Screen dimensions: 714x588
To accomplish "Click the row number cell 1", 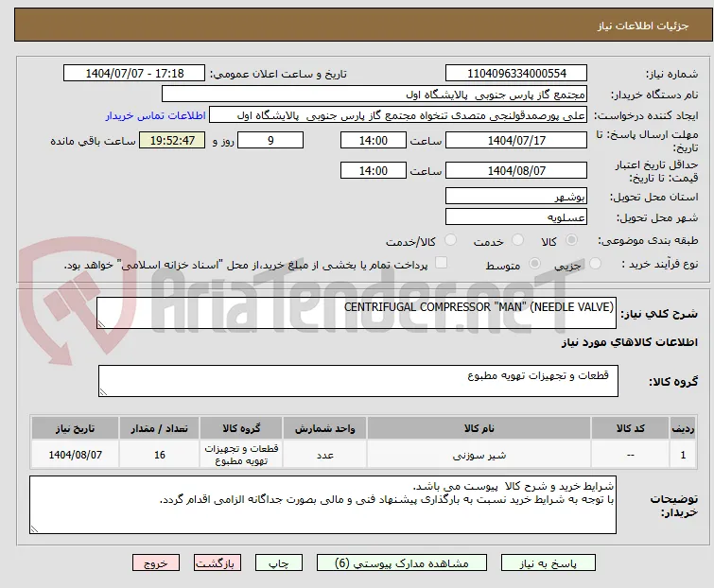I will click(683, 455).
